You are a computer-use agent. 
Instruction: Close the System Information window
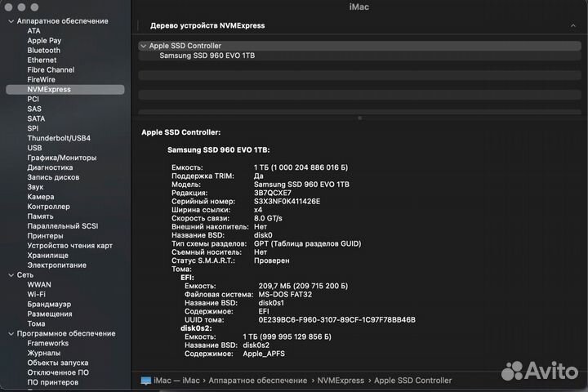pyautogui.click(x=9, y=7)
